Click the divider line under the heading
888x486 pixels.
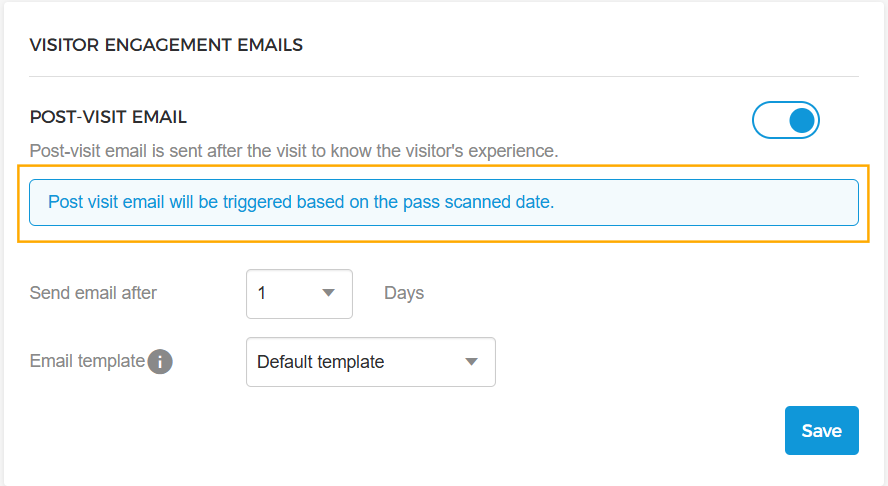click(x=443, y=77)
